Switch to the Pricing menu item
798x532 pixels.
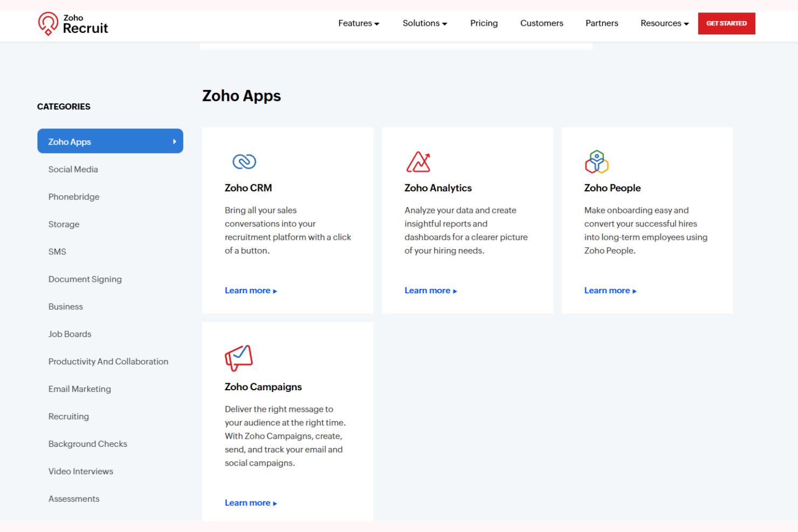(484, 23)
